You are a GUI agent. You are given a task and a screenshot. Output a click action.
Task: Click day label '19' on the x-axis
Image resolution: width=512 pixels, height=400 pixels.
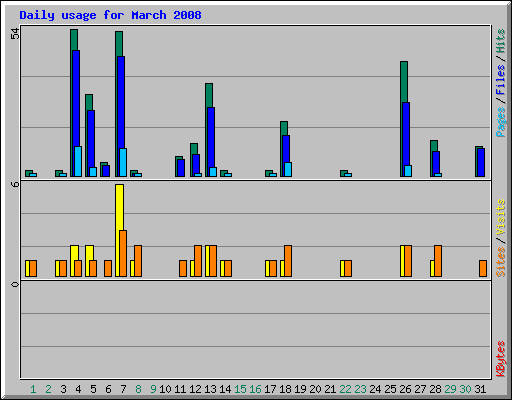300,389
